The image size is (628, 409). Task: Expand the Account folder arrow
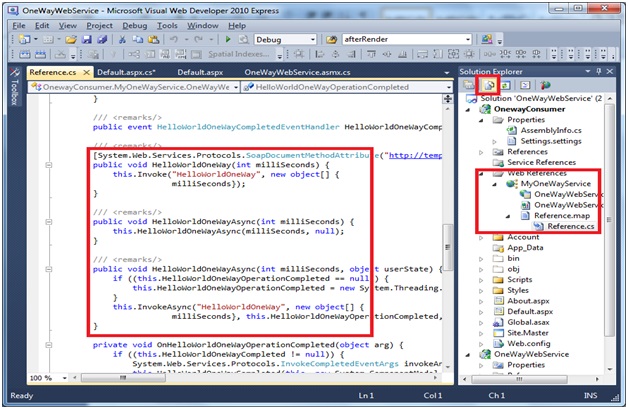481,238
